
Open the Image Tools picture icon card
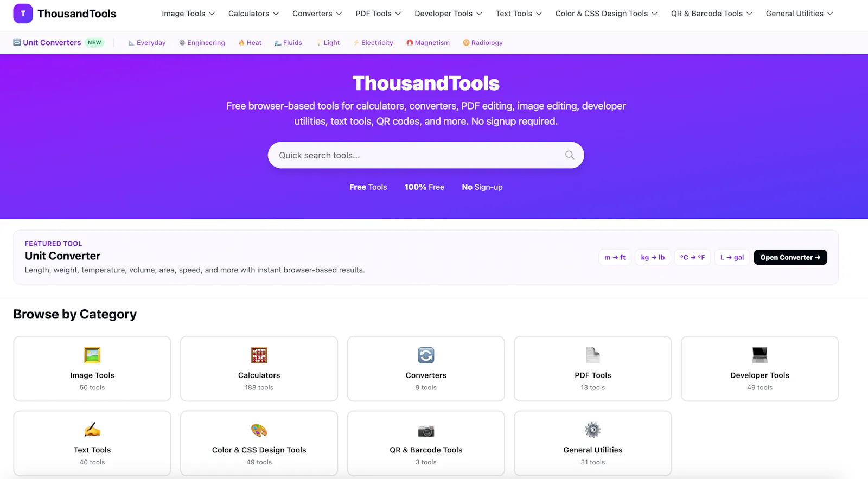coord(92,355)
